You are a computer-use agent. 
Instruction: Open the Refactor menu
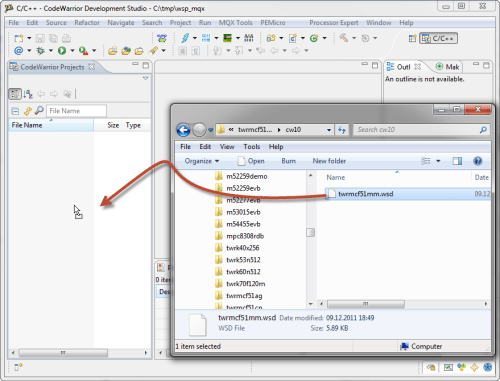pos(87,23)
